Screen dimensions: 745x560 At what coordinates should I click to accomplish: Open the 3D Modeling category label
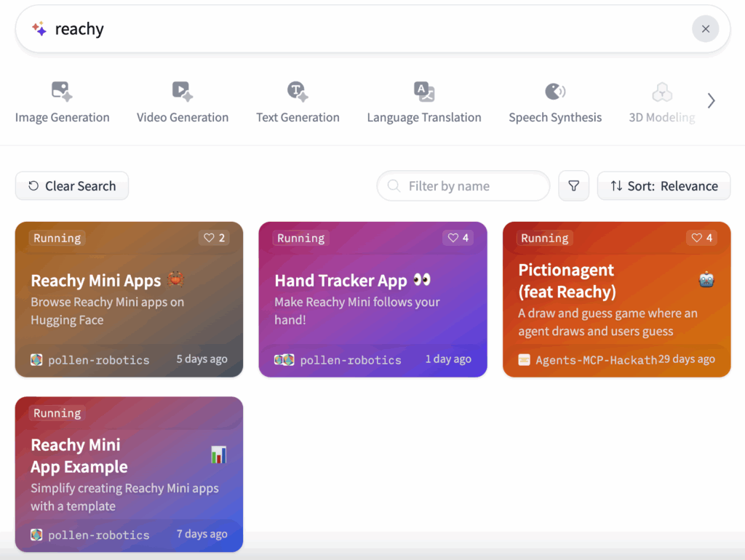click(x=662, y=117)
